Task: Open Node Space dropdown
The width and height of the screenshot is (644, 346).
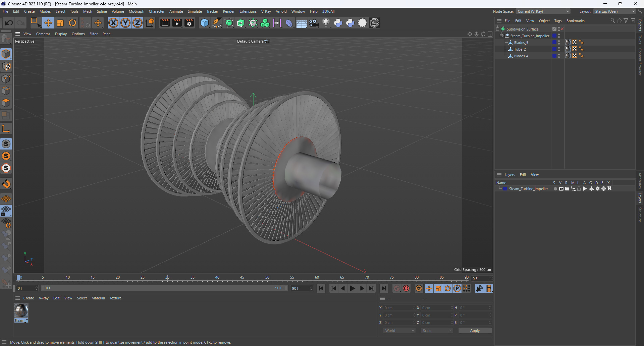Action: click(543, 11)
